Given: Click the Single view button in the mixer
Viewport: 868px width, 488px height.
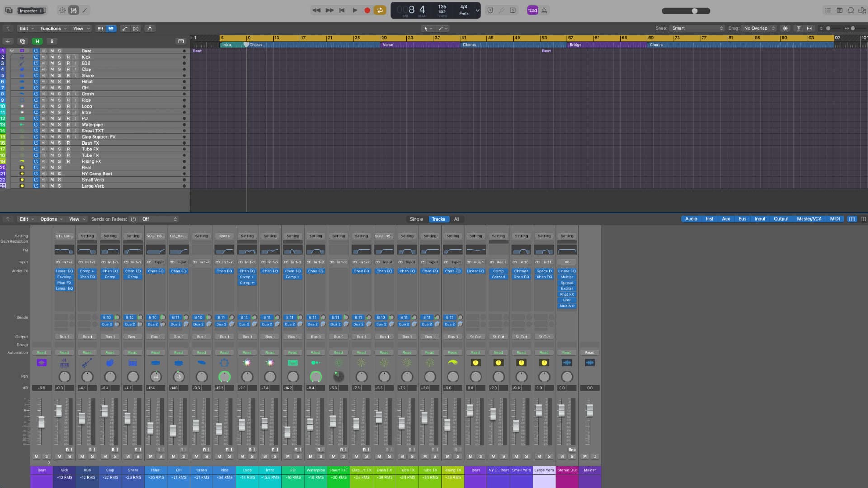Looking at the screenshot, I should tap(415, 219).
